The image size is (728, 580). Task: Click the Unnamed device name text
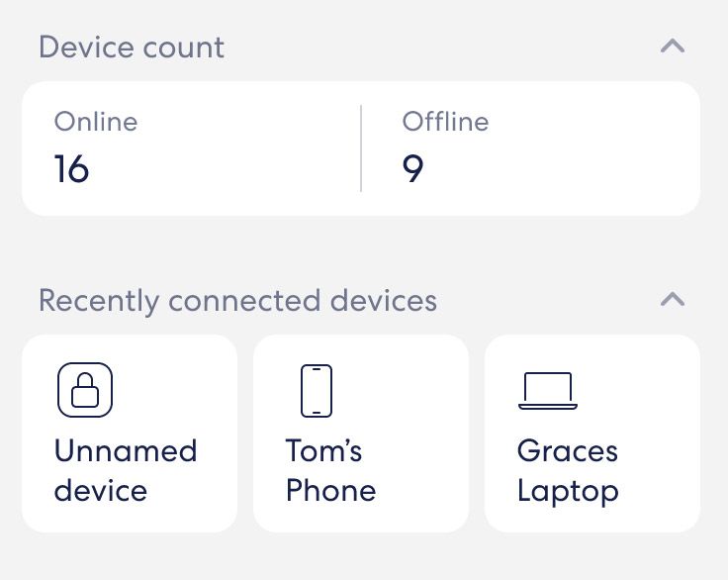click(x=126, y=471)
